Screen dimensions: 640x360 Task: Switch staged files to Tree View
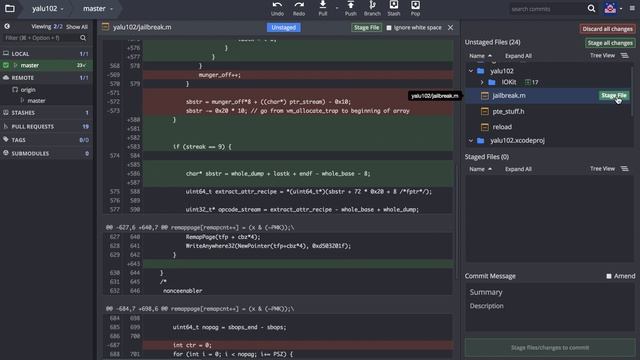coord(602,169)
